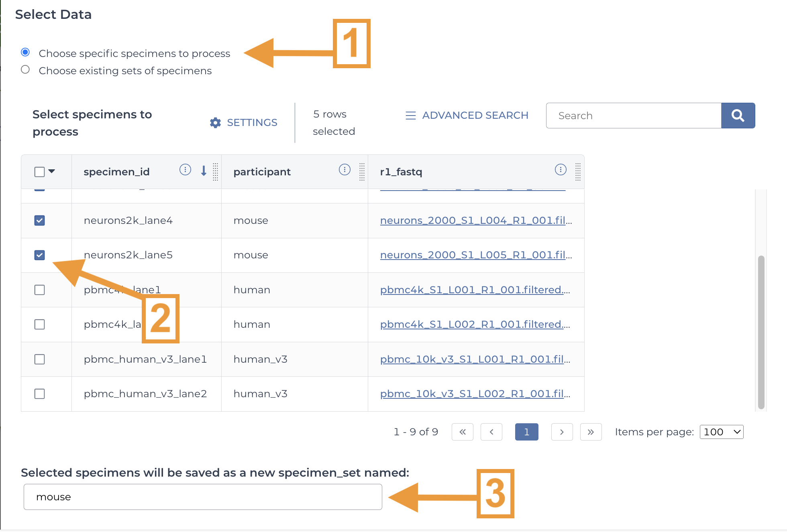Click 'human_v3' participant in pbmc_human_v3_lane2 row
The image size is (787, 532).
coord(260,394)
